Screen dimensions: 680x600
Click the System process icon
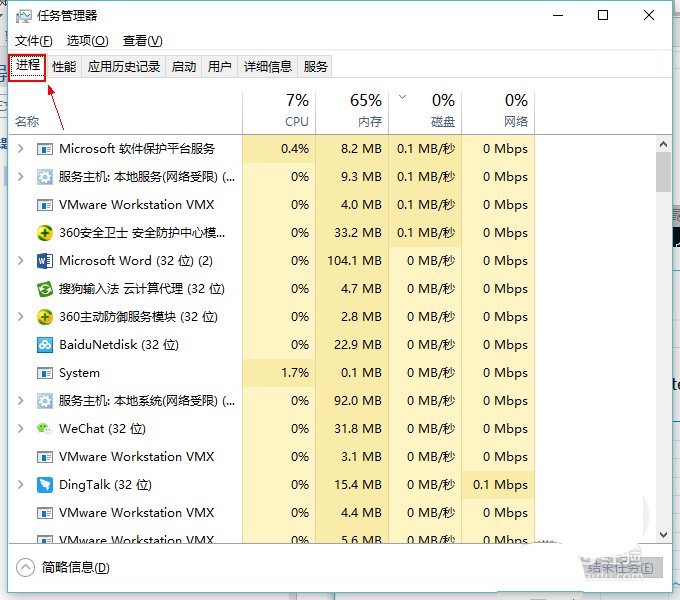[x=45, y=373]
